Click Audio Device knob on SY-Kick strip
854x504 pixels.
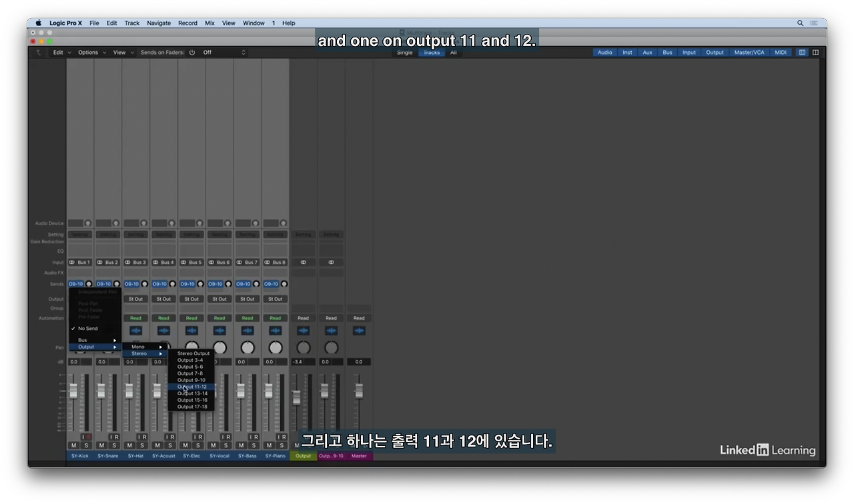[88, 223]
